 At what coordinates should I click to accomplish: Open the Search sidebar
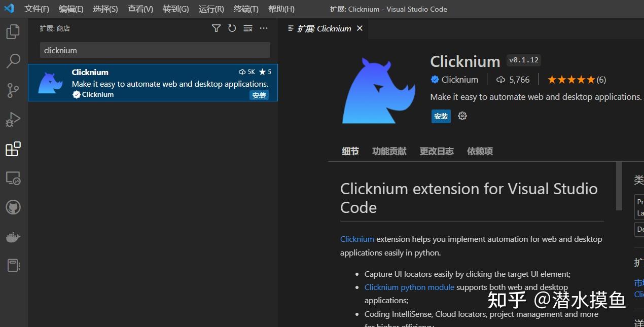(13, 61)
